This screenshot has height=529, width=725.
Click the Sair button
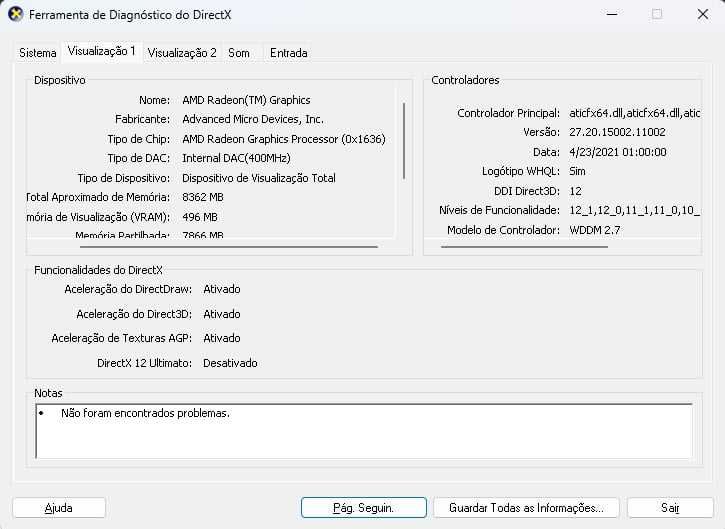point(670,508)
